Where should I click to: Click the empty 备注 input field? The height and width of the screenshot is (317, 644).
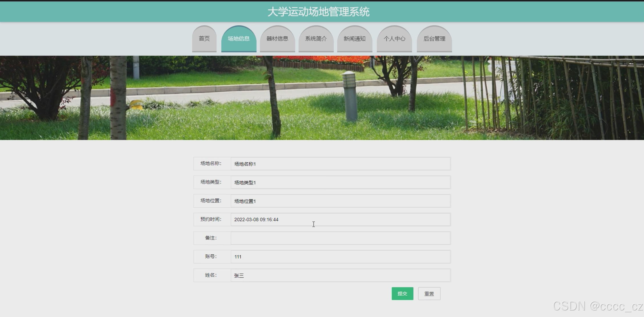pyautogui.click(x=340, y=238)
